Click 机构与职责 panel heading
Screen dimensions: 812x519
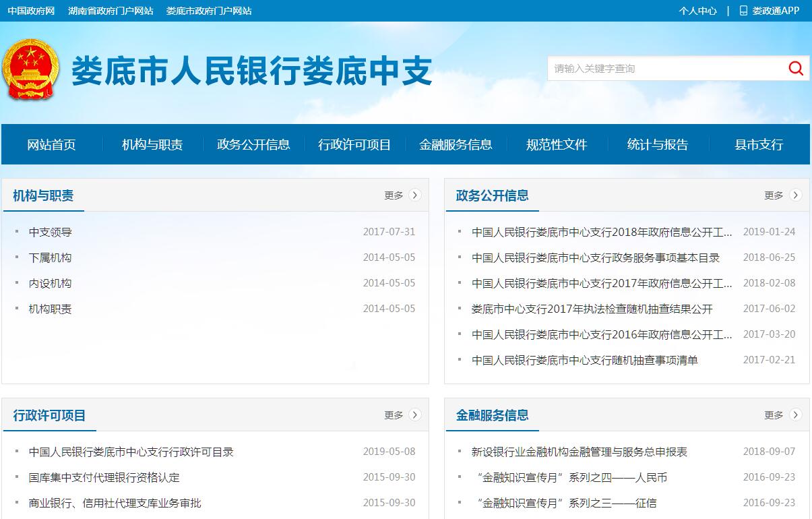pyautogui.click(x=43, y=195)
